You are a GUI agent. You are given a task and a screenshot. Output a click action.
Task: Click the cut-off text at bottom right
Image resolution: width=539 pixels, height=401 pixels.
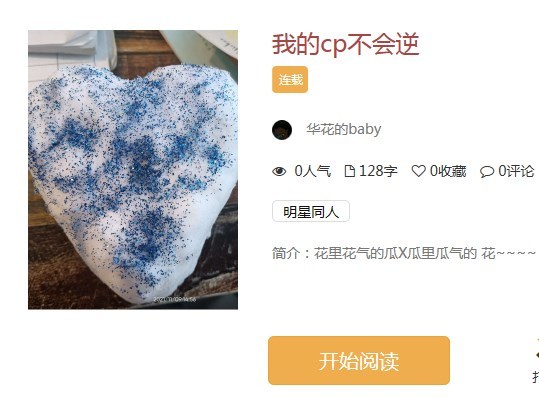pyautogui.click(x=536, y=377)
